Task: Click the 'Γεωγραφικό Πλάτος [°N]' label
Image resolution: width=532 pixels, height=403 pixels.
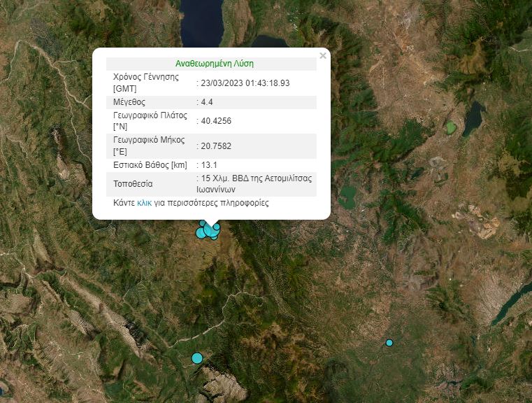Action: click(x=150, y=121)
